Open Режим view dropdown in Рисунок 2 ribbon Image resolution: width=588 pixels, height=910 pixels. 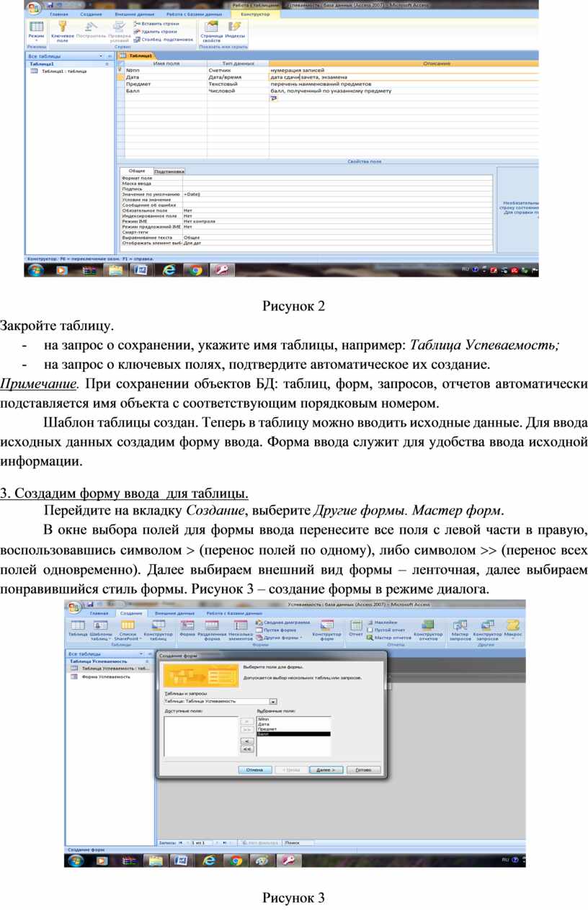[x=36, y=32]
